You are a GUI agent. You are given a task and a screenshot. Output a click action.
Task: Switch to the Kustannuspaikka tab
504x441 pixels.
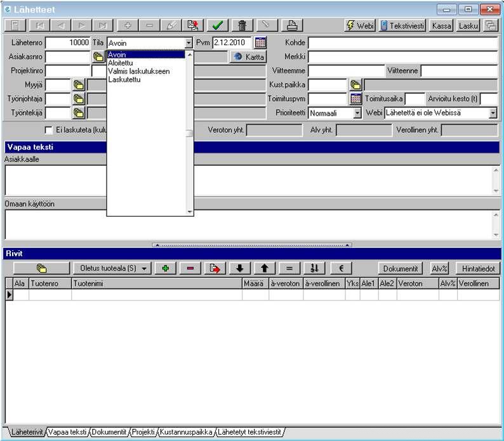point(186,432)
